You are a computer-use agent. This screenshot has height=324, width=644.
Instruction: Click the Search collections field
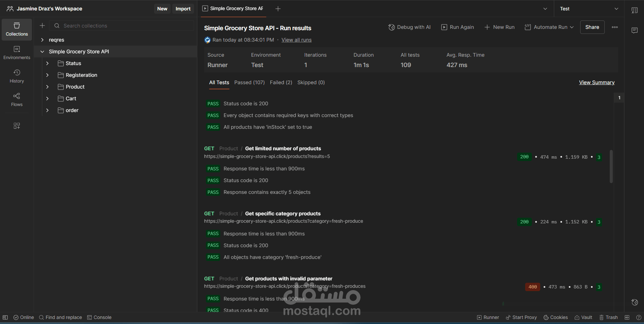(122, 25)
